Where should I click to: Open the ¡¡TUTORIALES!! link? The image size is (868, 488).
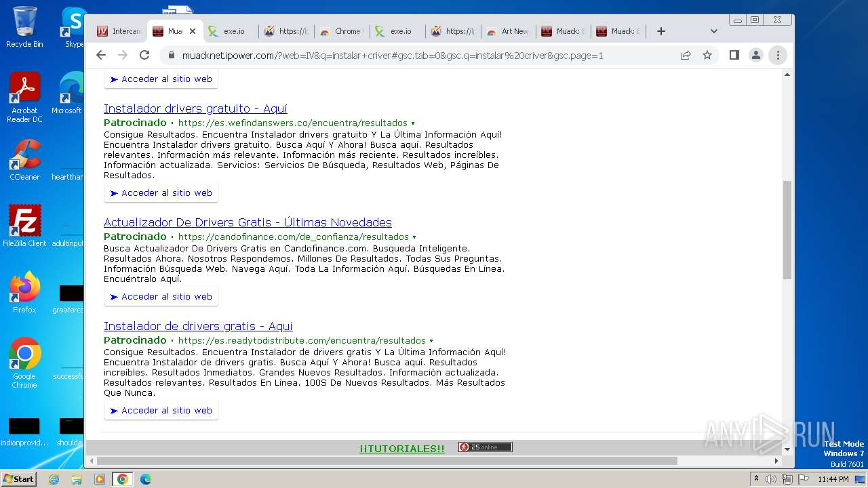[402, 449]
